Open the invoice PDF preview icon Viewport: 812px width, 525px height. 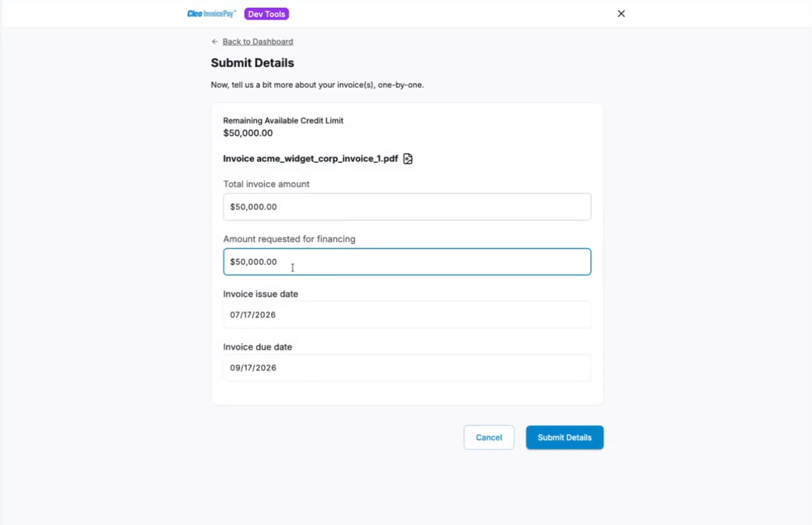(x=408, y=159)
